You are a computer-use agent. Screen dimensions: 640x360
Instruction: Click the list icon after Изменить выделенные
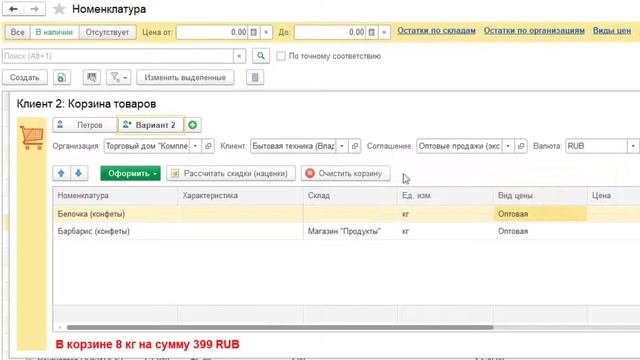[x=255, y=77]
